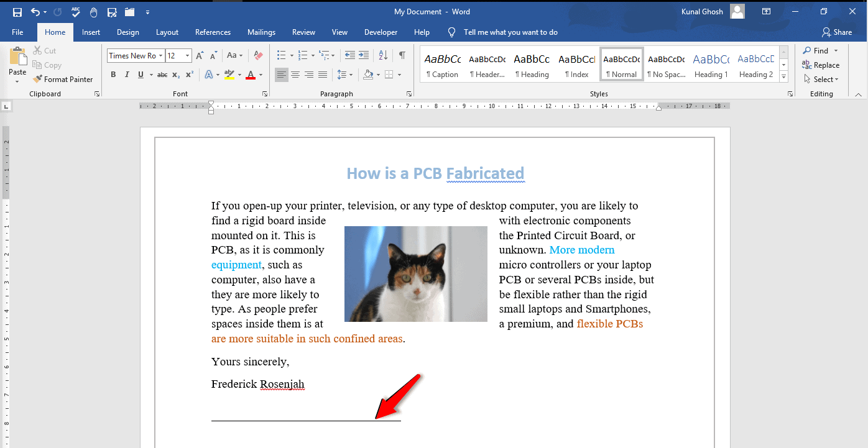Expand the Styles gallery more arrow

pos(783,76)
